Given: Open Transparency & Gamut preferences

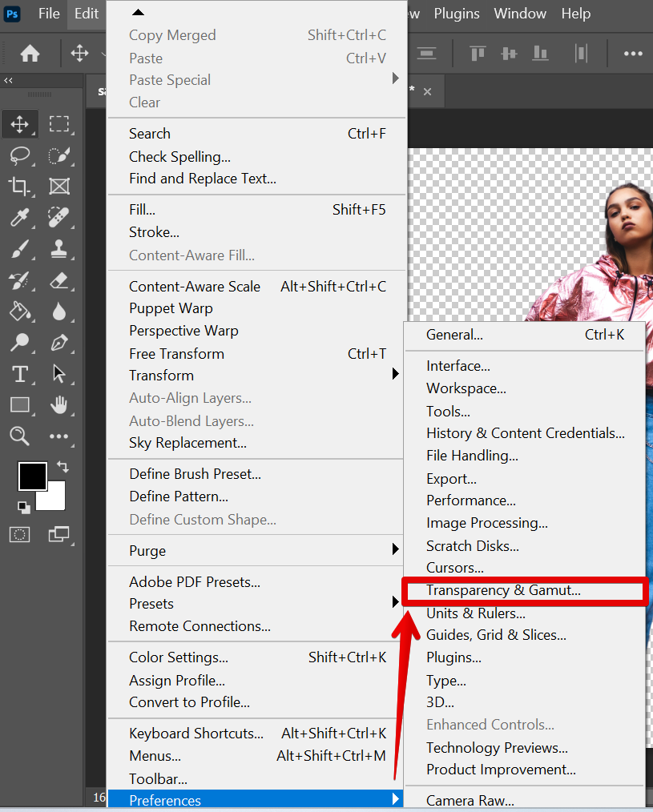Looking at the screenshot, I should pyautogui.click(x=503, y=590).
